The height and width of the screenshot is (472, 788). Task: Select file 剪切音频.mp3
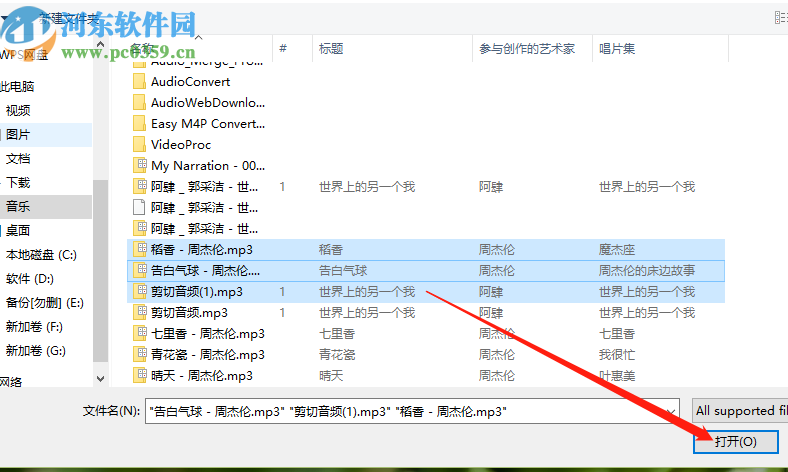(x=189, y=313)
